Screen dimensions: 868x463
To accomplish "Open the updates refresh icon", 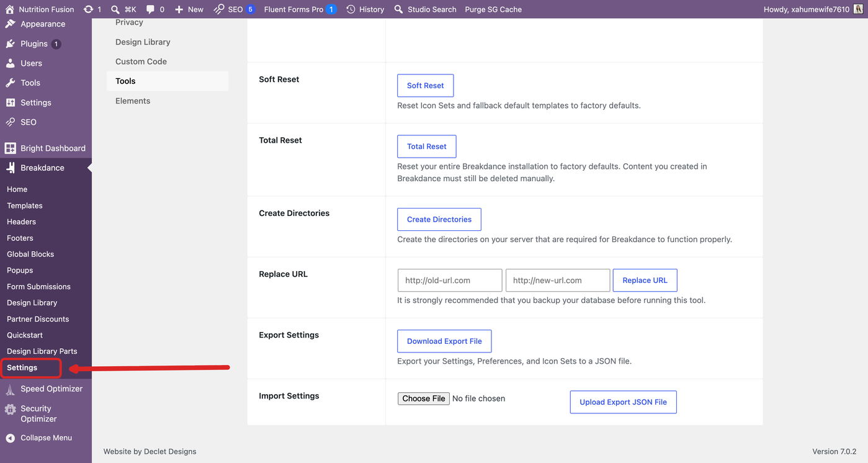I will coord(89,9).
